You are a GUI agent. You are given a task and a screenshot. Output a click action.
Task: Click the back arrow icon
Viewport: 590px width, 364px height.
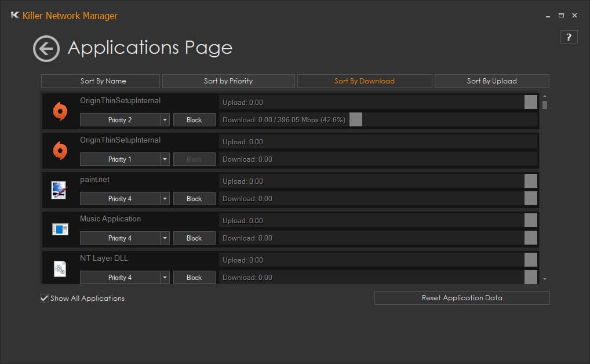(46, 49)
